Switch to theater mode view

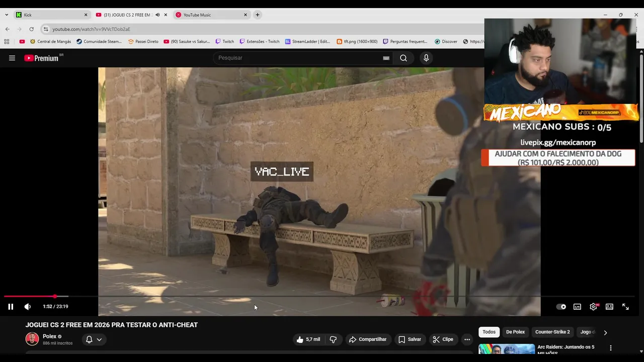tap(609, 307)
